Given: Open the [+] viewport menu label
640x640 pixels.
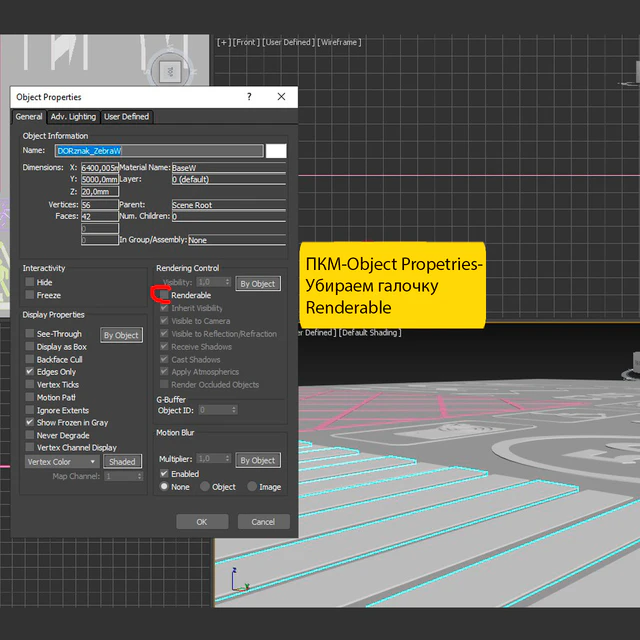Looking at the screenshot, I should [x=223, y=42].
